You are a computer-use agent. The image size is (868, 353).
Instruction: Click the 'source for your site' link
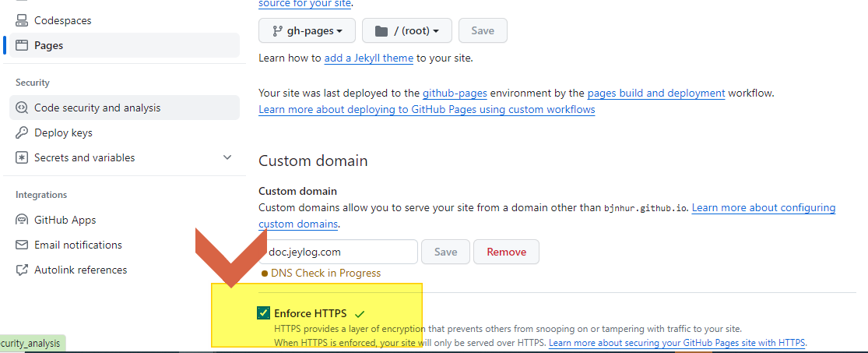pos(305,3)
